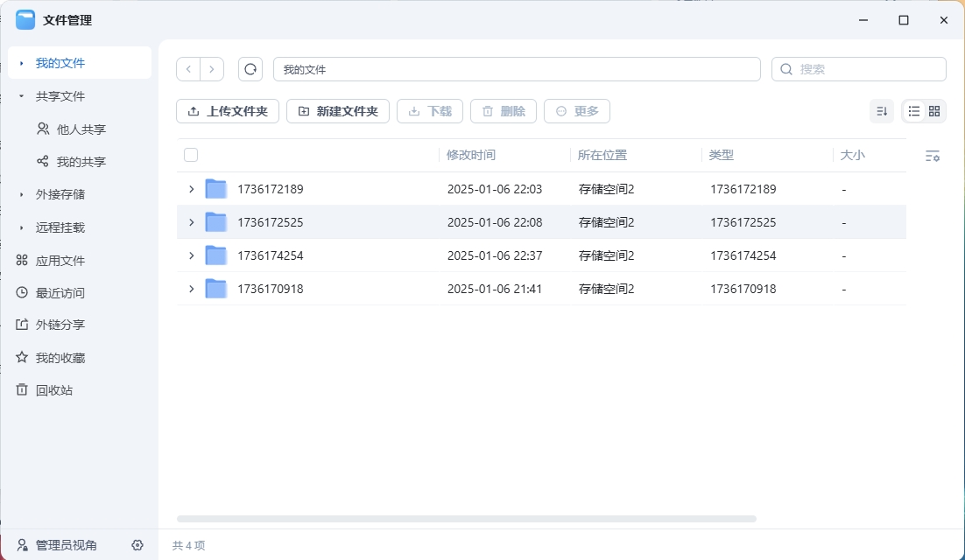Image resolution: width=965 pixels, height=560 pixels.
Task: Sort by 类型 column header
Action: 722,155
